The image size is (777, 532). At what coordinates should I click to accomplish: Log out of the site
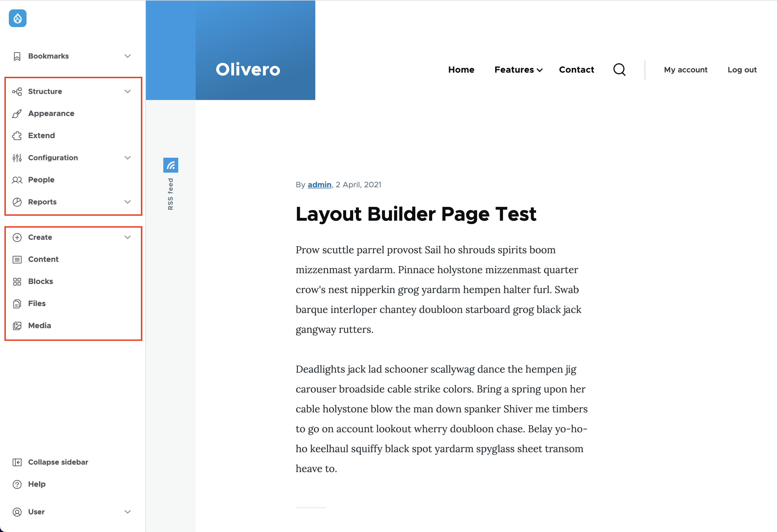tap(742, 70)
